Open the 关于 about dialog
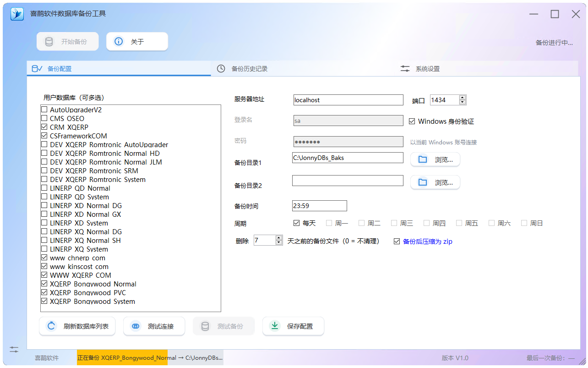 tap(137, 42)
